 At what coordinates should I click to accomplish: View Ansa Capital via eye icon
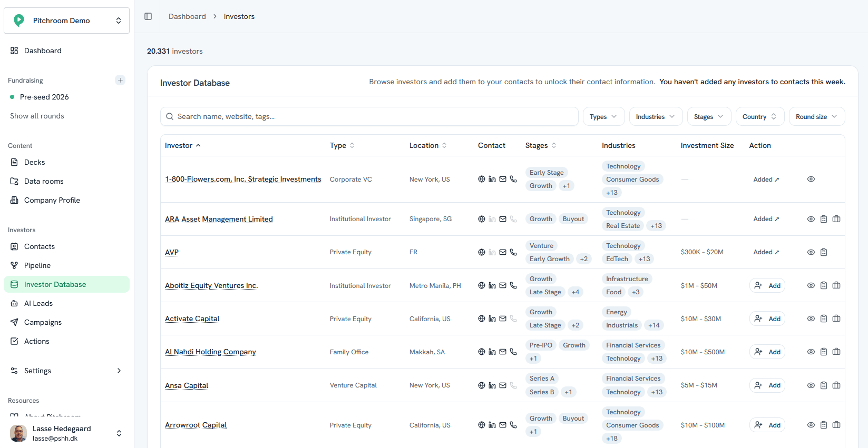(811, 385)
